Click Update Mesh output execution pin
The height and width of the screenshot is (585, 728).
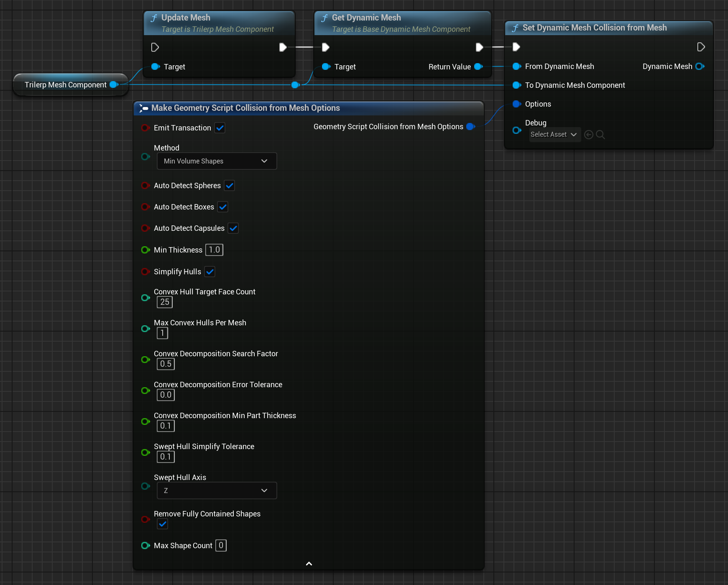click(283, 47)
